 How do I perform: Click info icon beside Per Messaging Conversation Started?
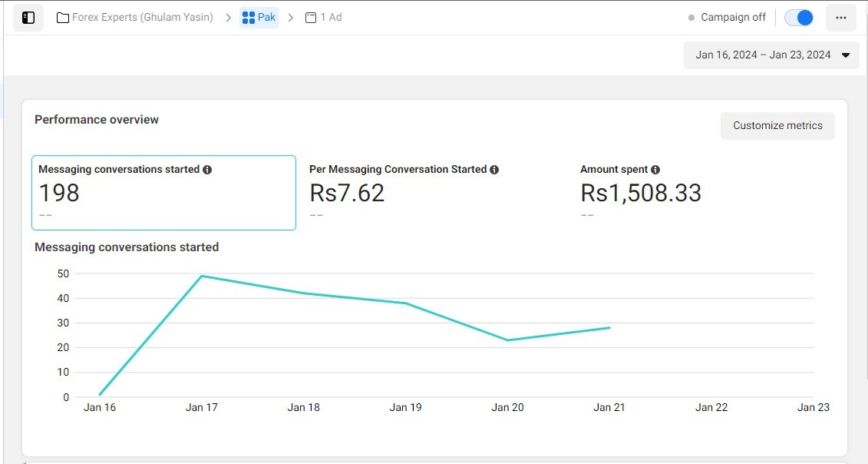click(494, 170)
